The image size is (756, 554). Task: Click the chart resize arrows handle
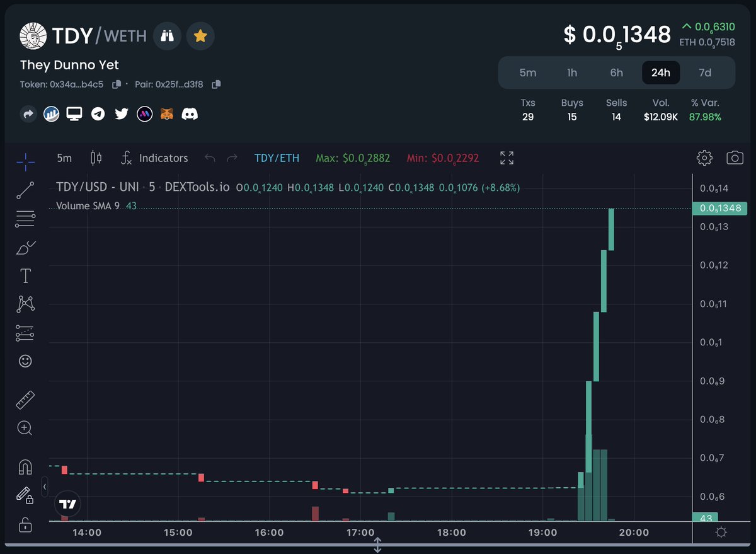[x=377, y=545]
